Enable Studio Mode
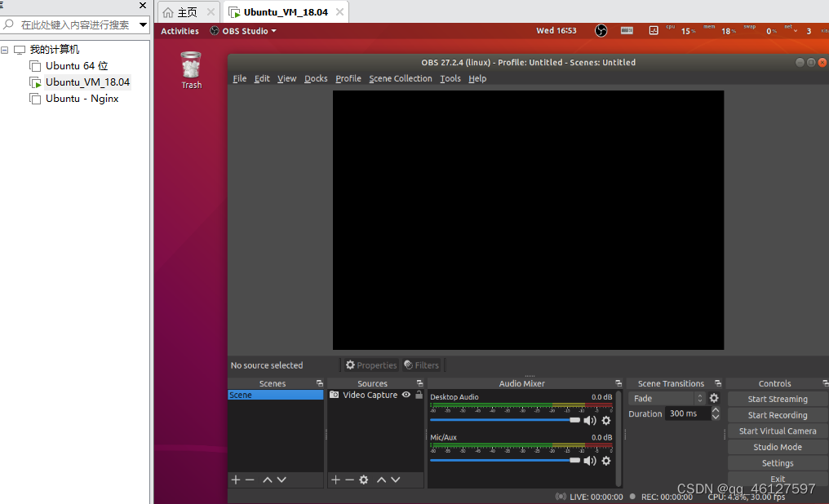Image resolution: width=829 pixels, height=504 pixels. [776, 447]
